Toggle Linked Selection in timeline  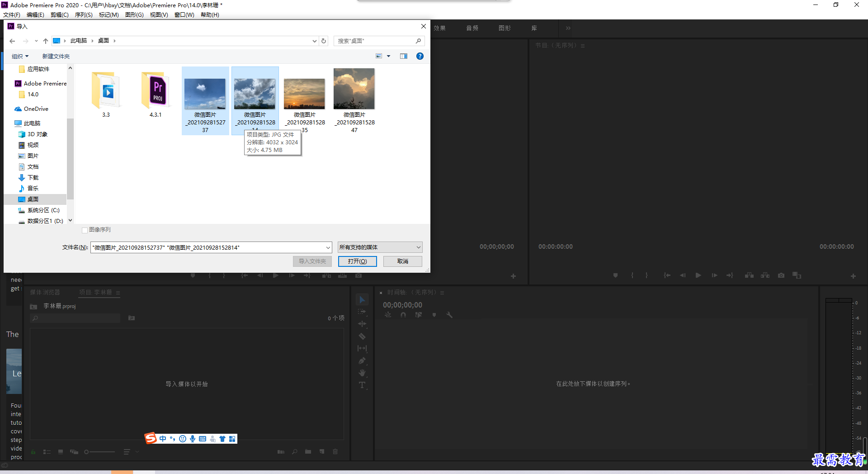(419, 315)
